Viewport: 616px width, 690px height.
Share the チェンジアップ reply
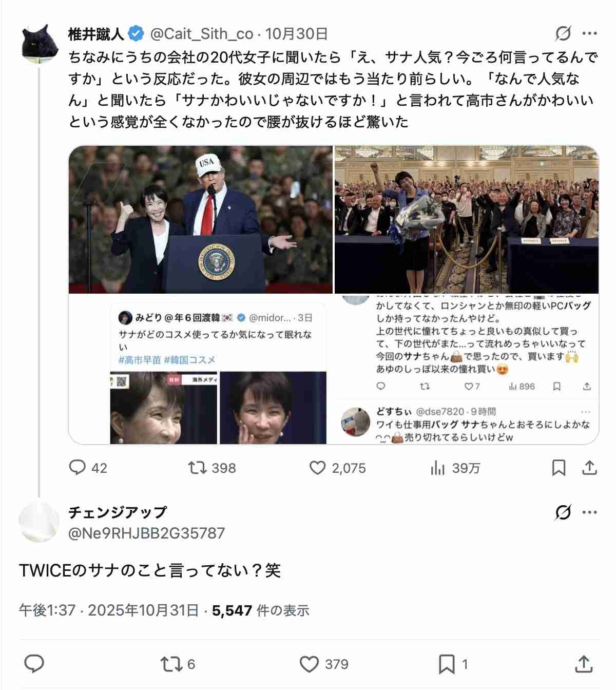pos(584,664)
